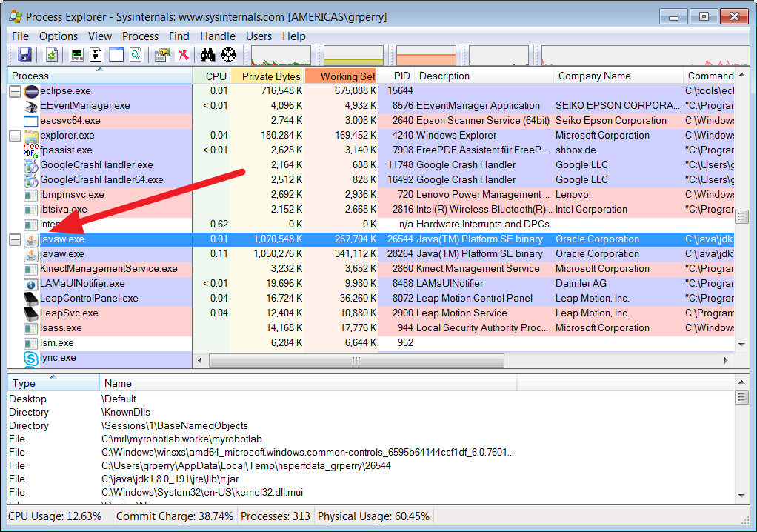The image size is (757, 532).
Task: Sort by the Working Set column header
Action: tap(347, 76)
